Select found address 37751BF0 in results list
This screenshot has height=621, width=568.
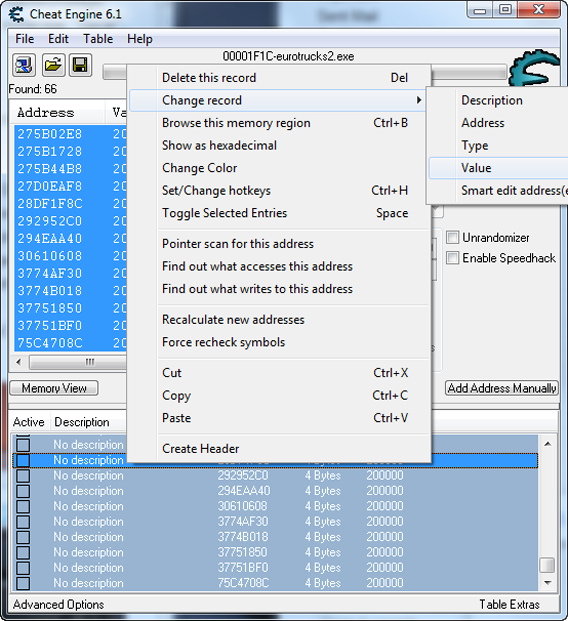(50, 326)
